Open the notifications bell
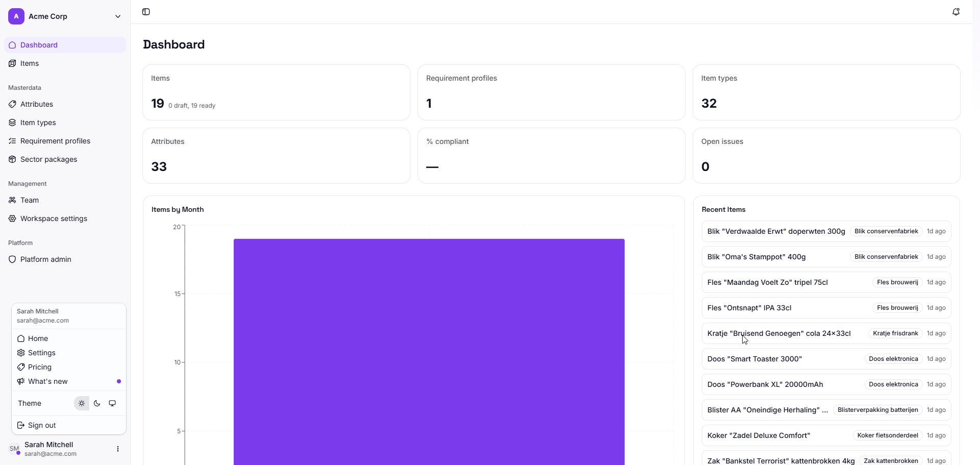980x465 pixels. [956, 12]
